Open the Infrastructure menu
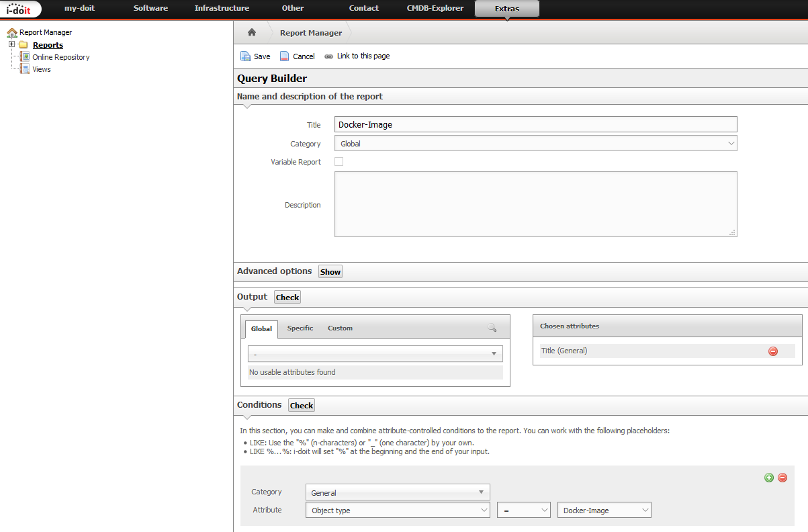This screenshot has height=532, width=808. point(222,8)
